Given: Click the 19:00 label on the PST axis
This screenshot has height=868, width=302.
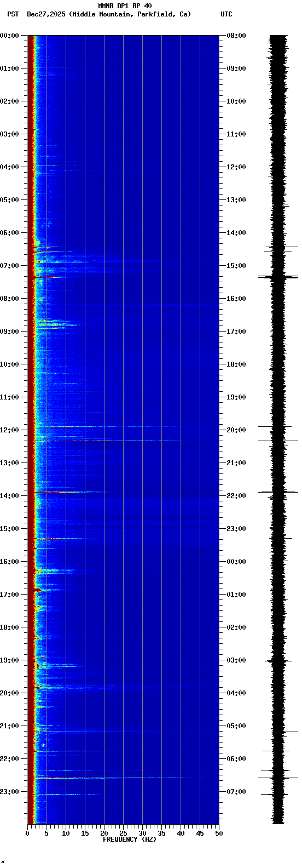Looking at the screenshot, I should click(9, 660).
